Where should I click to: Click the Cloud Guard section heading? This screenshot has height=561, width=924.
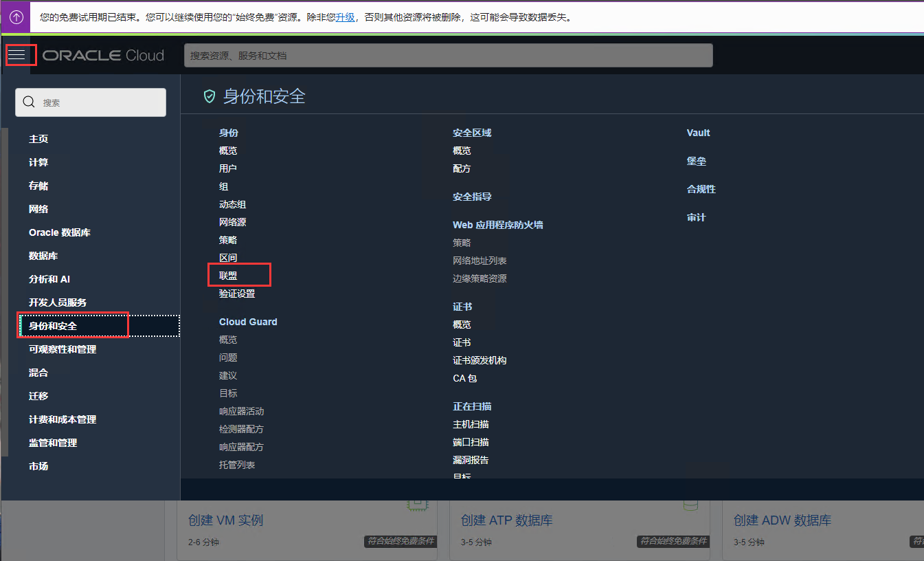[248, 322]
